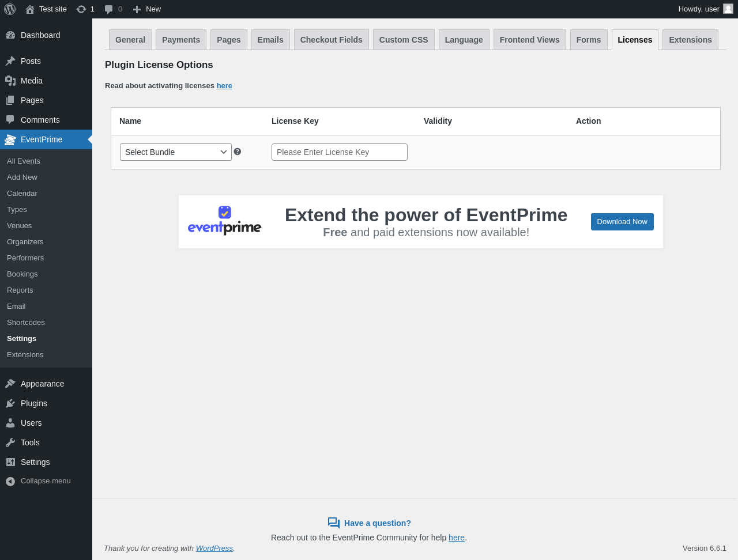This screenshot has height=560, width=738.
Task: Open the Pages settings tab
Action: click(229, 40)
